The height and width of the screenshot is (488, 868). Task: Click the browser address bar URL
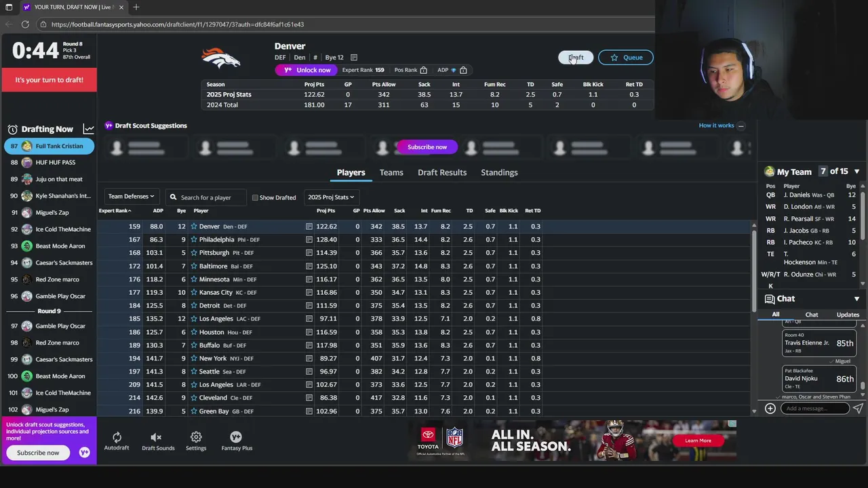(178, 24)
